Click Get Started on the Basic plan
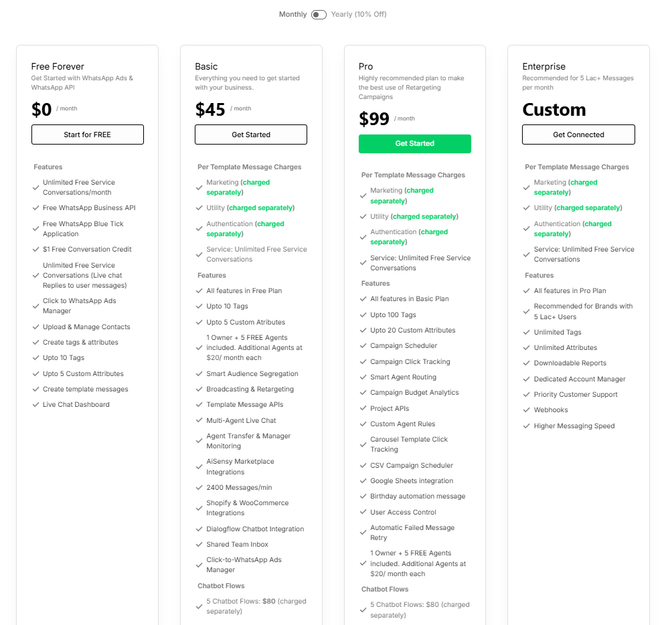 [x=250, y=134]
